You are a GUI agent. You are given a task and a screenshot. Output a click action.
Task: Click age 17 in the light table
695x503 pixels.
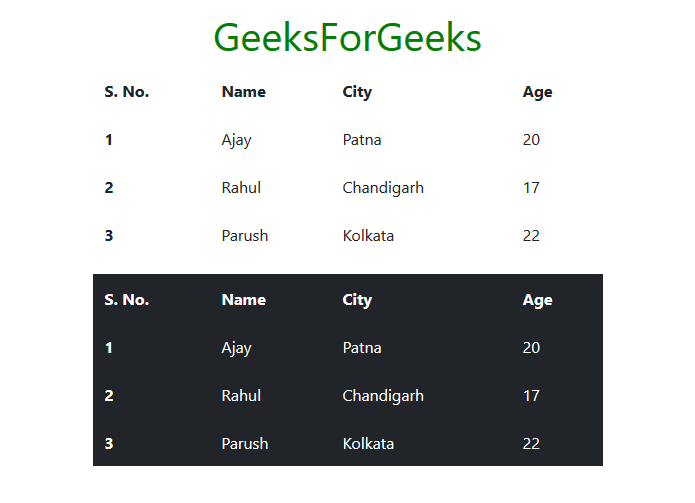pyautogui.click(x=531, y=188)
